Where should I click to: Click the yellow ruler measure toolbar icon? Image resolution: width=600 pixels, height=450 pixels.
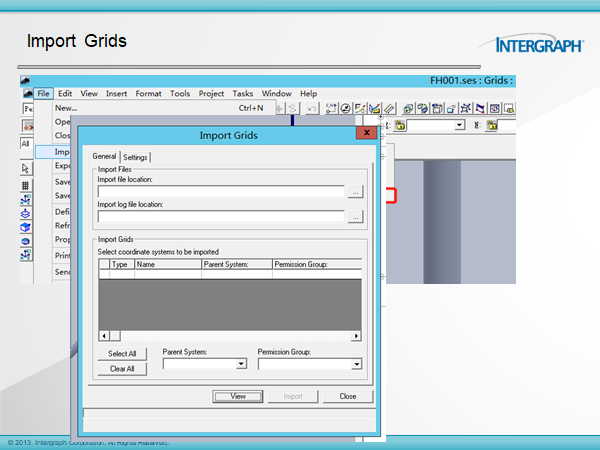[389, 109]
